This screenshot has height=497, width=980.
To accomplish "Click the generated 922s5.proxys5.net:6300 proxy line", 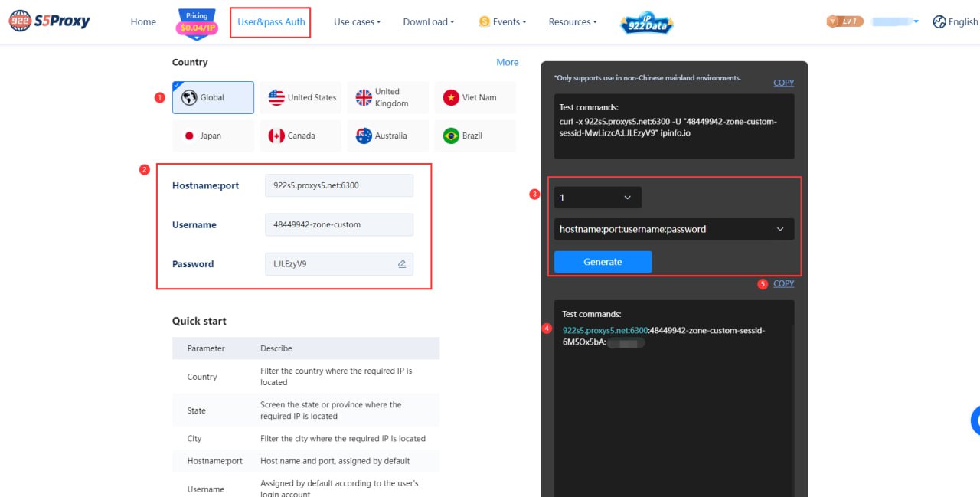I will pyautogui.click(x=664, y=336).
